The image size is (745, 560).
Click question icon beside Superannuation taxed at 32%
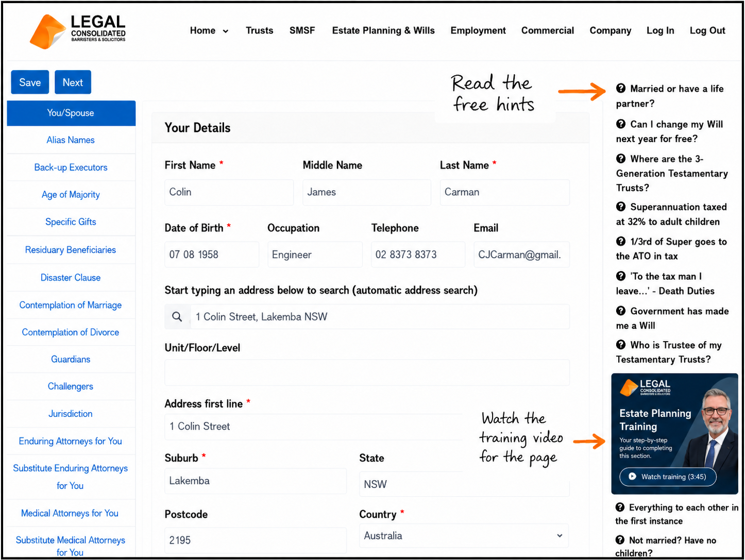(x=621, y=207)
